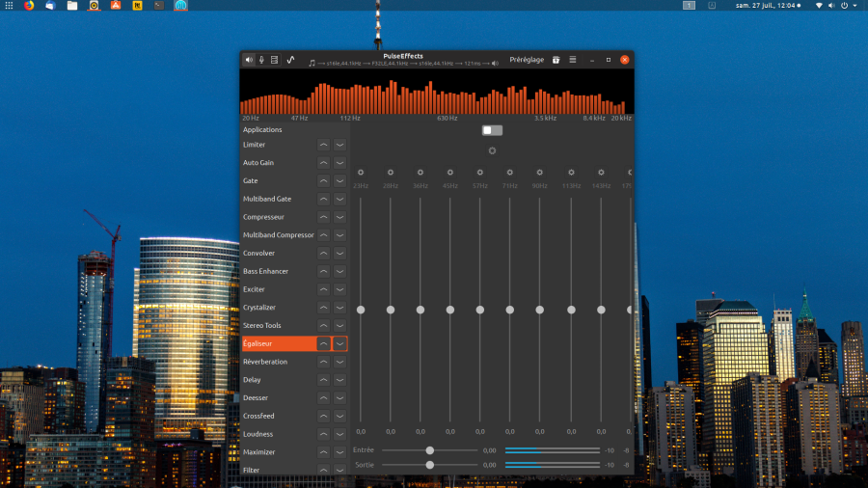Screen dimensions: 868x488
Task: Open settings gear for 57Hz band
Action: click(x=480, y=173)
